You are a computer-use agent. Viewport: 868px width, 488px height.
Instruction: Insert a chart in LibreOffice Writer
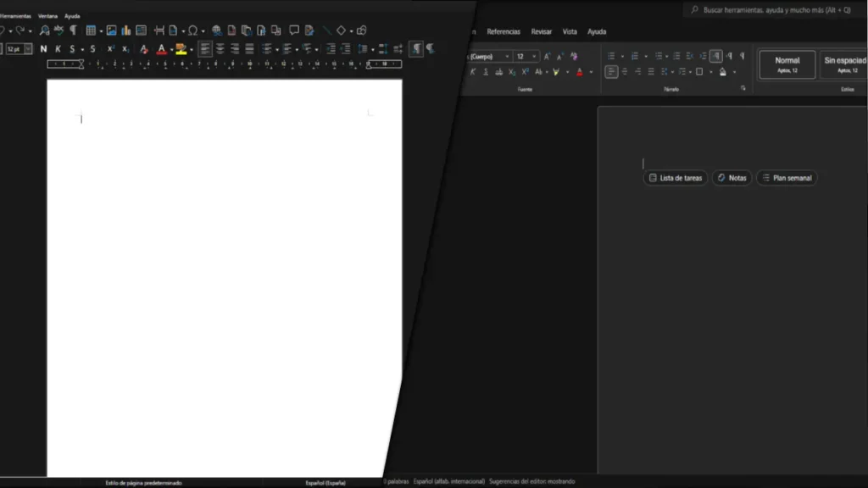[126, 30]
